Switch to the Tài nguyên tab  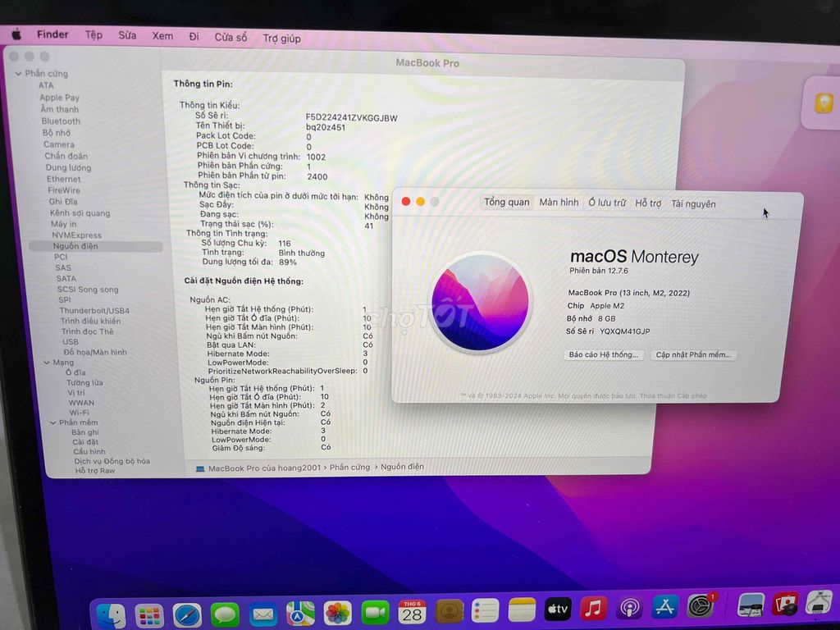coord(693,204)
